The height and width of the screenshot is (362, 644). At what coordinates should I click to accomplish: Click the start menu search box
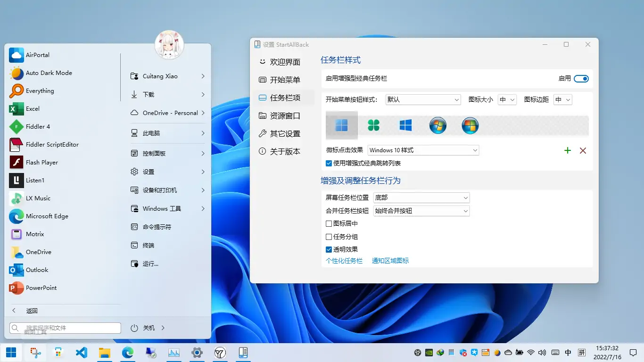click(x=66, y=328)
